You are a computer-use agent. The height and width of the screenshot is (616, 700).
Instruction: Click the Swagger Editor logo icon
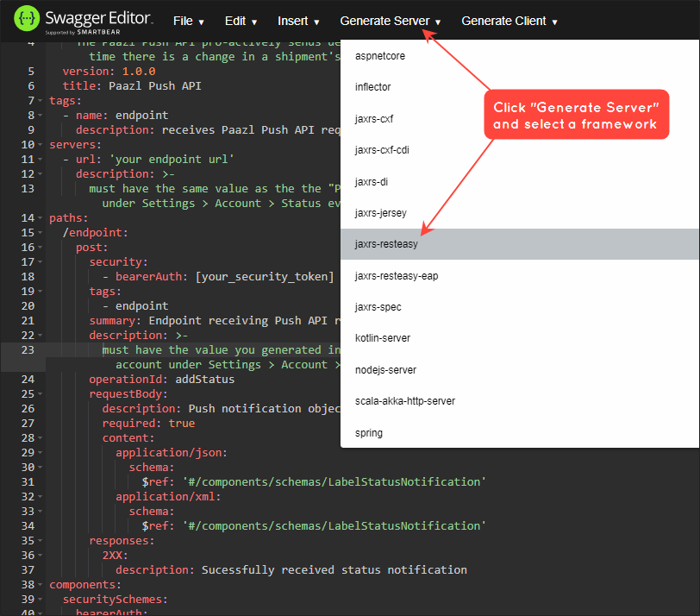27,18
